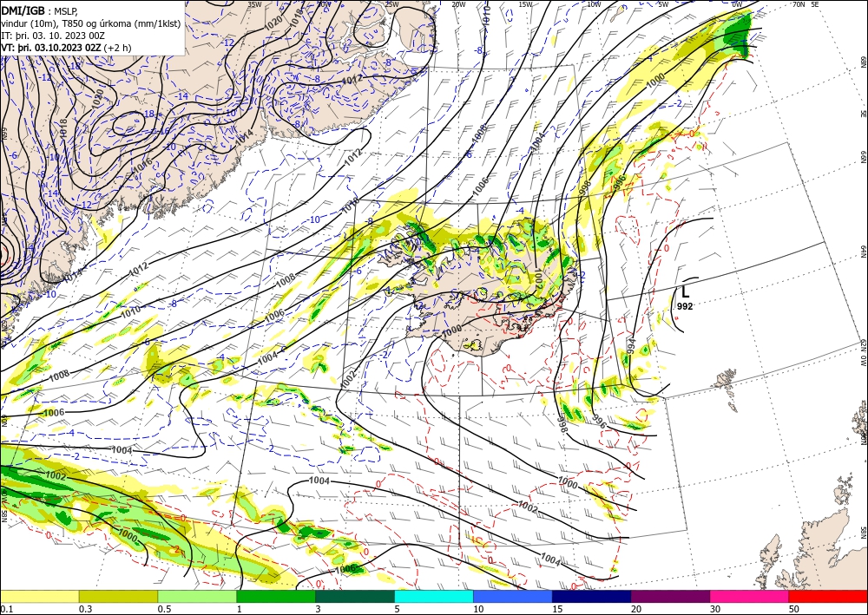
Task: Select the dark green 3 mm legend swatch
Action: (x=355, y=597)
